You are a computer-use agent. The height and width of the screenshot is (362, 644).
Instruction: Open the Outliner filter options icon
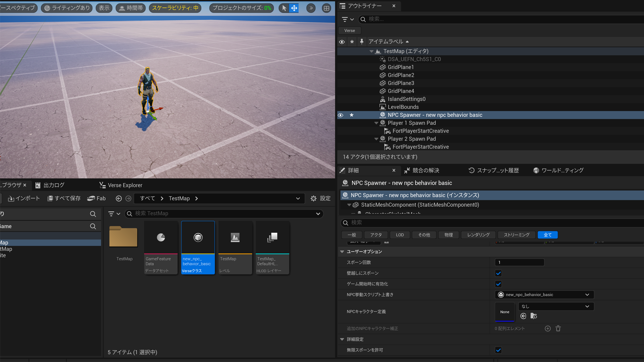pyautogui.click(x=348, y=19)
